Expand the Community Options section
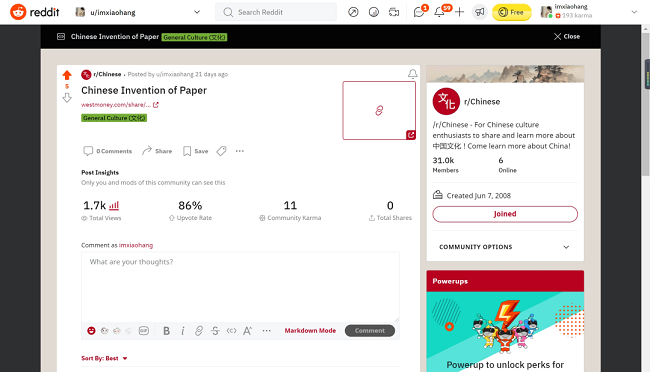 click(x=505, y=247)
